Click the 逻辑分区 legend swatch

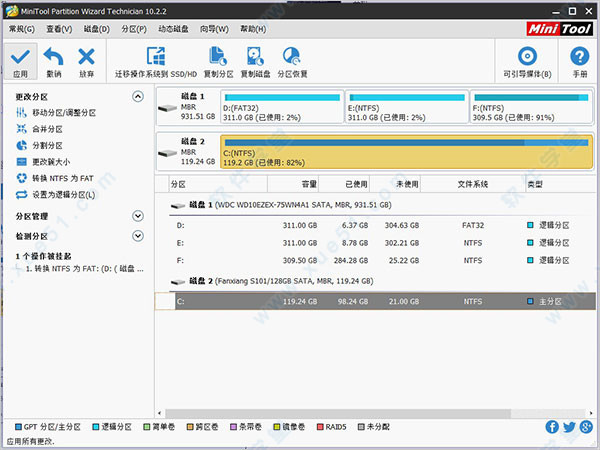tap(96, 427)
